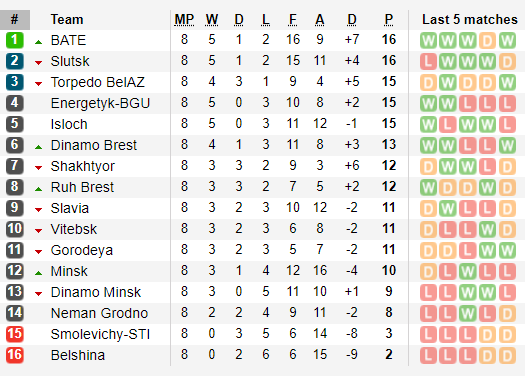Sort table by W wins header
This screenshot has height=376, width=525.
[x=212, y=20]
